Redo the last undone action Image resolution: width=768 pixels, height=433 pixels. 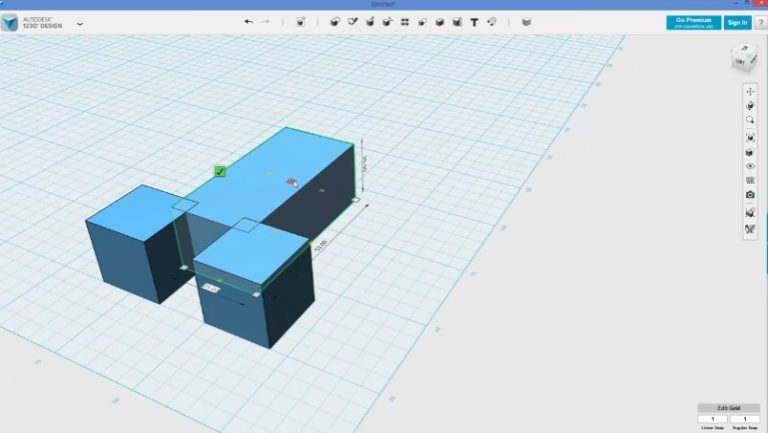pos(265,22)
